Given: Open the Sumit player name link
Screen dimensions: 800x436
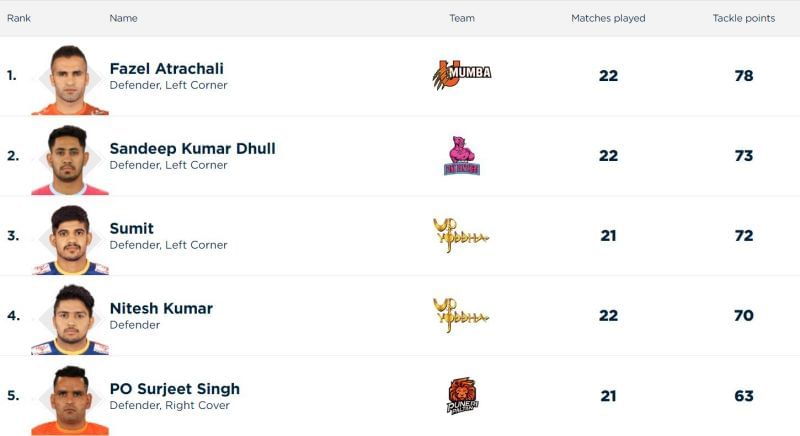Looking at the screenshot, I should [x=131, y=229].
